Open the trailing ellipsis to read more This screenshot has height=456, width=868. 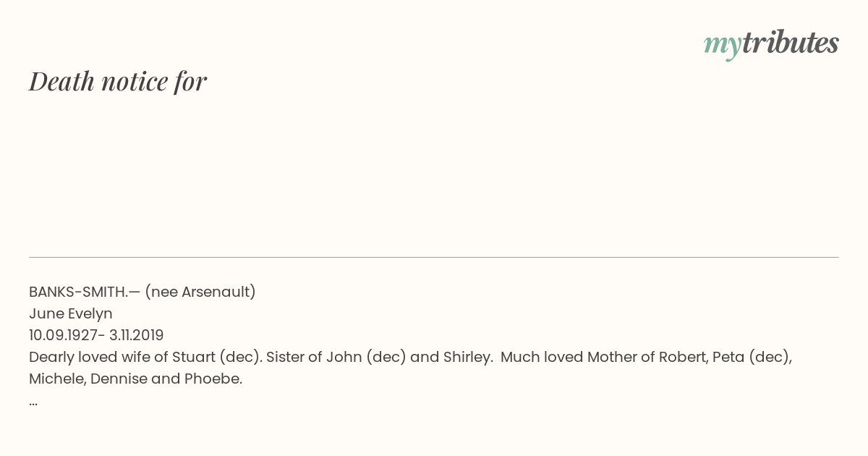coord(33,403)
